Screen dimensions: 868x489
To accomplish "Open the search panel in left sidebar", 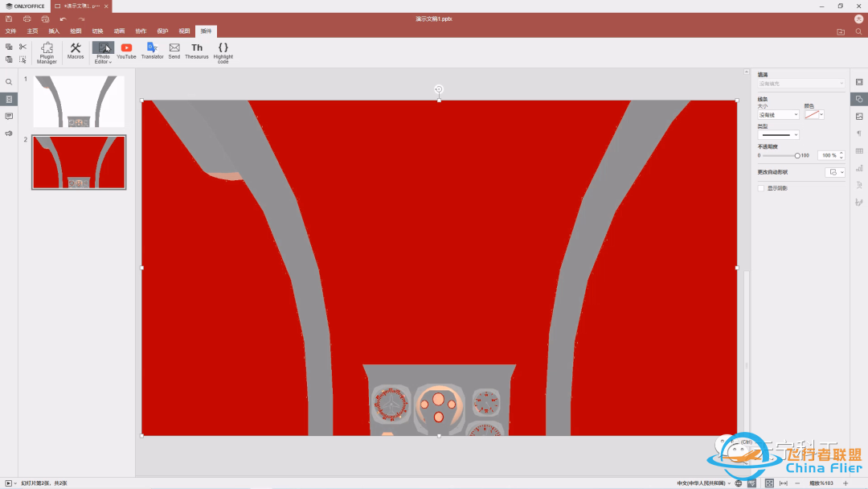I will pyautogui.click(x=9, y=82).
